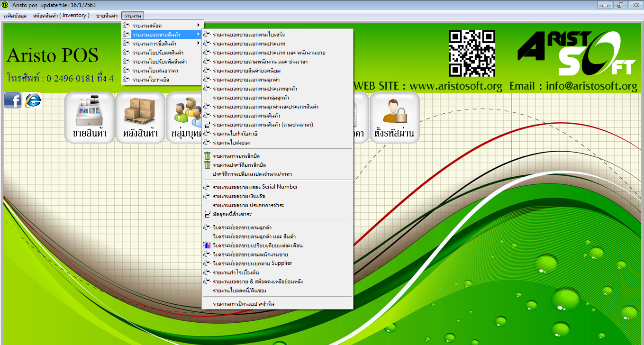Viewport: 644px width, 345px height.
Task: Choose รายงานยอดขายแยกตามประเภท และ พนักงานขาย
Action: tap(277, 53)
